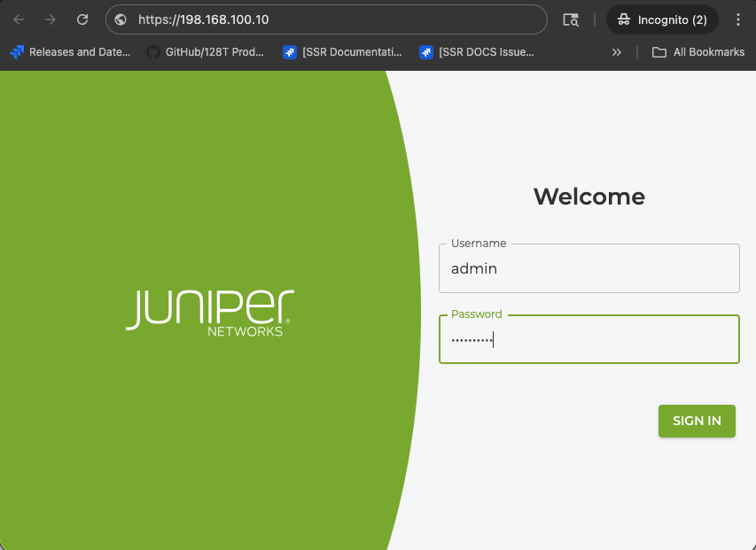Open the tab search icon in the toolbar
The image size is (756, 550).
point(571,19)
